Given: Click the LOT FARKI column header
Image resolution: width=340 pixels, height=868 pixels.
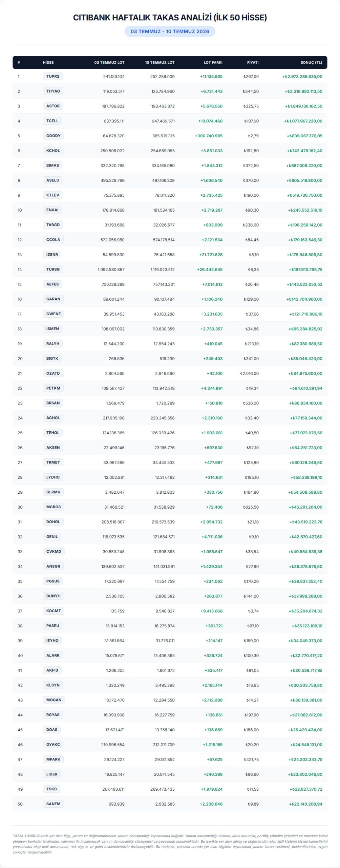Looking at the screenshot, I should point(213,62).
